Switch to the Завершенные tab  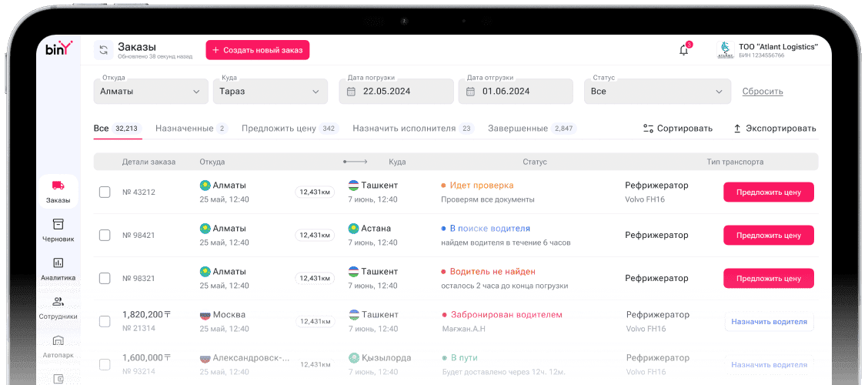click(532, 129)
